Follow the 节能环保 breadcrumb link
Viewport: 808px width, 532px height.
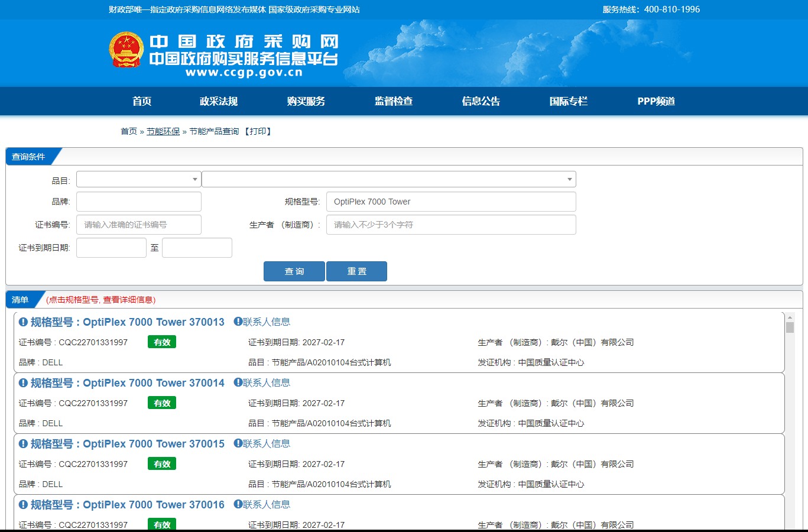tap(163, 131)
